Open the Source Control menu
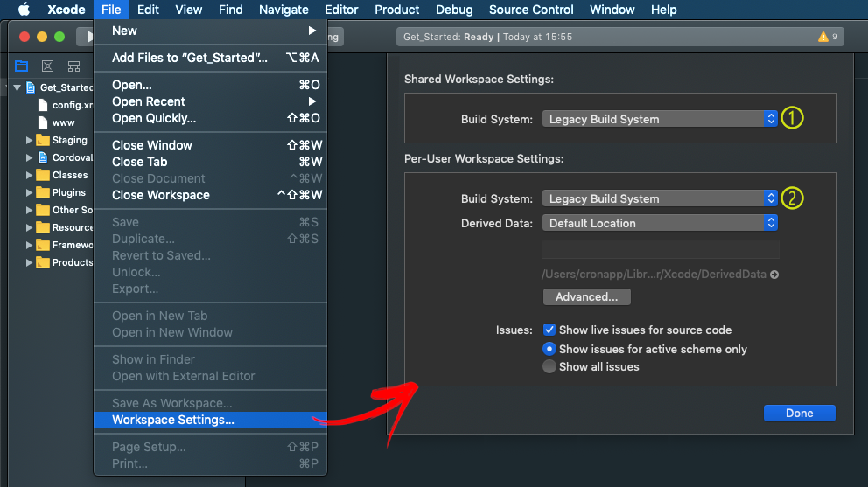Viewport: 868px width, 487px height. pyautogui.click(x=531, y=10)
